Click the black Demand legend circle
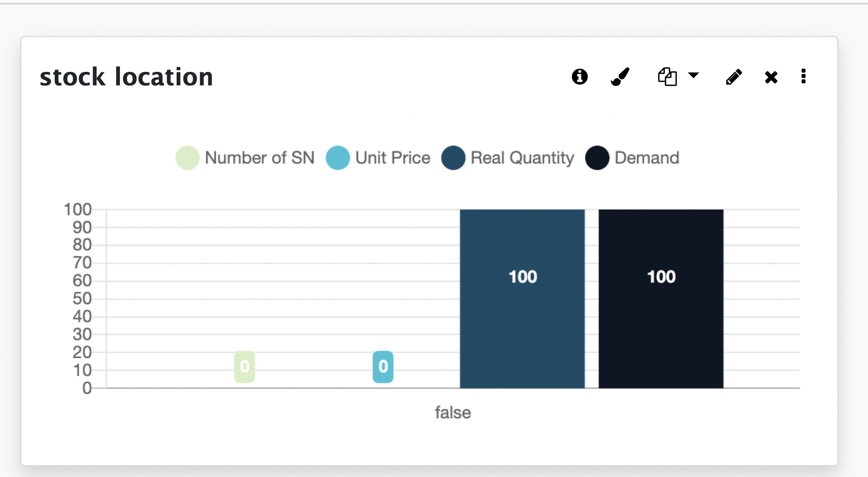Viewport: 868px width, 477px height. pos(597,158)
